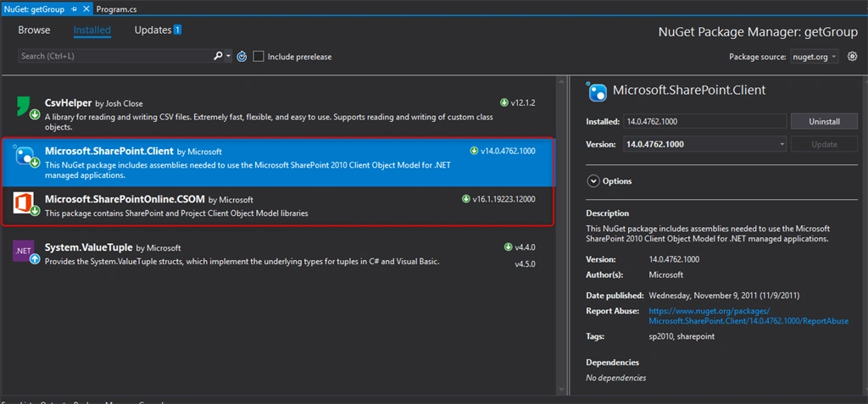
Task: Open the Updates tab
Action: (153, 30)
